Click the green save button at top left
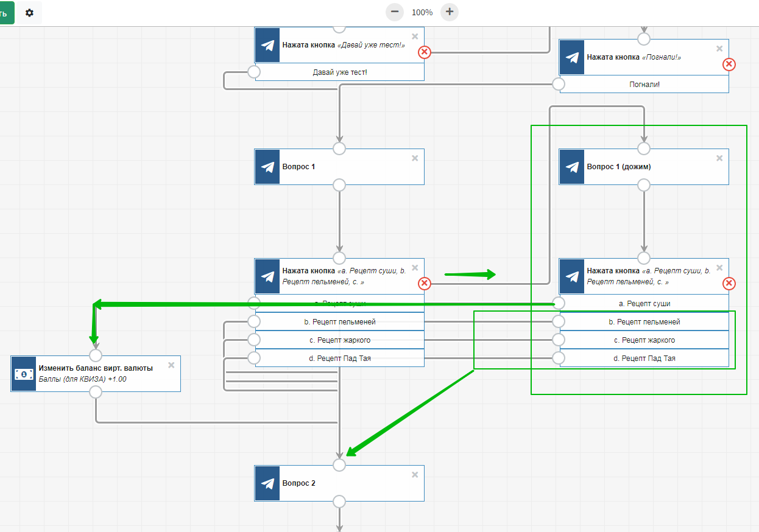 point(6,12)
